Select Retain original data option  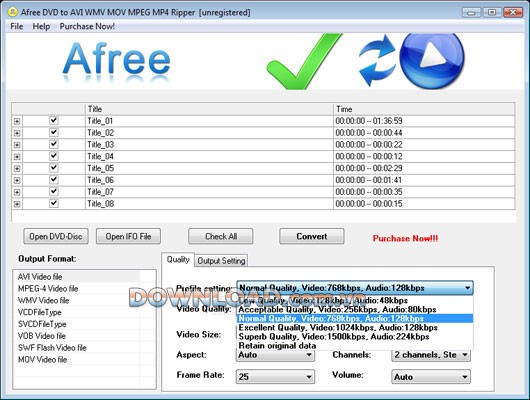[x=355, y=346]
